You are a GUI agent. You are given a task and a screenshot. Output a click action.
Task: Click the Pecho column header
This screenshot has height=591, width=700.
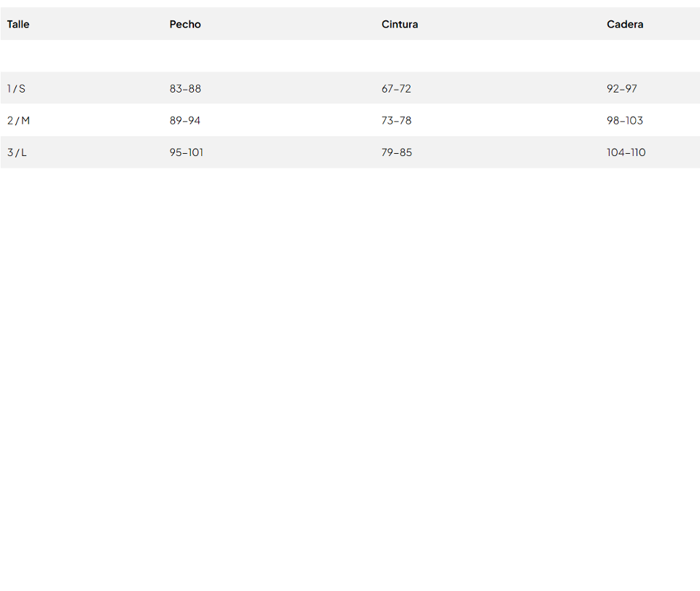pos(185,24)
